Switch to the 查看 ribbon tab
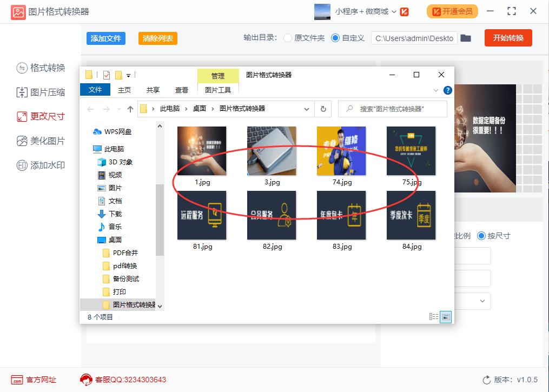The height and width of the screenshot is (392, 549). click(x=182, y=90)
